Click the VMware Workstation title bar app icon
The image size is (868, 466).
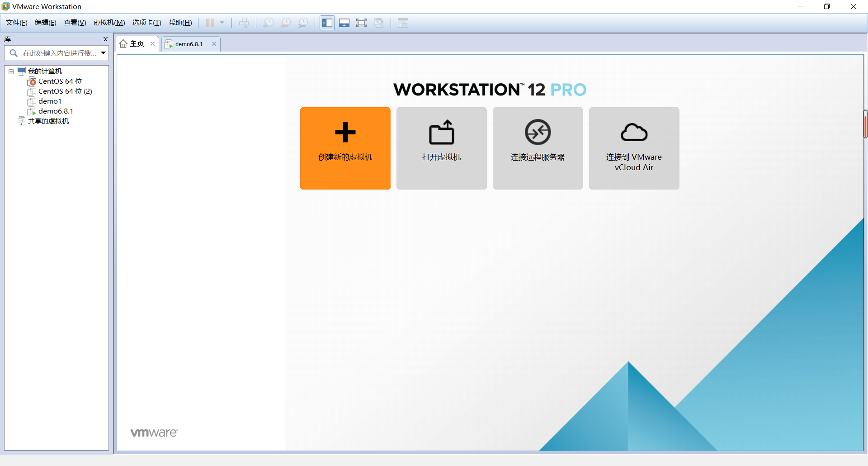(x=5, y=6)
